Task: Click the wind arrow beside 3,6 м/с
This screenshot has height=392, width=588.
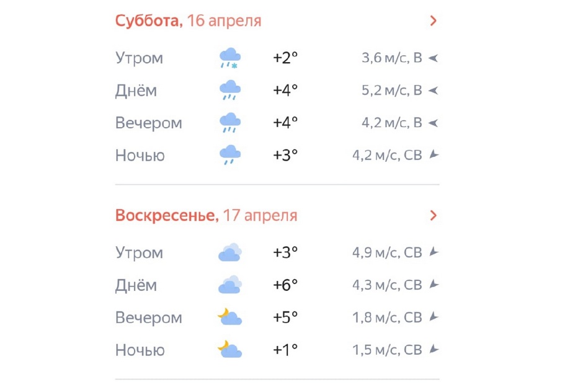Action: pyautogui.click(x=434, y=58)
